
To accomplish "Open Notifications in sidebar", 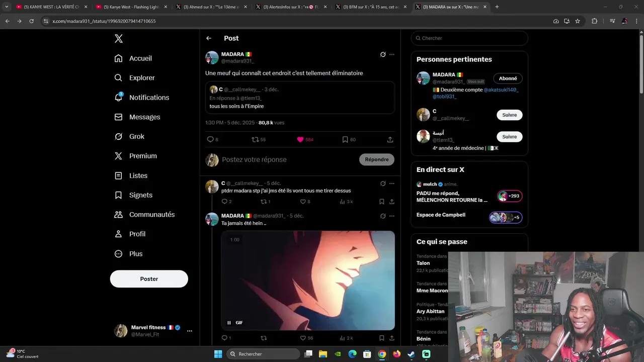I will coord(142,98).
